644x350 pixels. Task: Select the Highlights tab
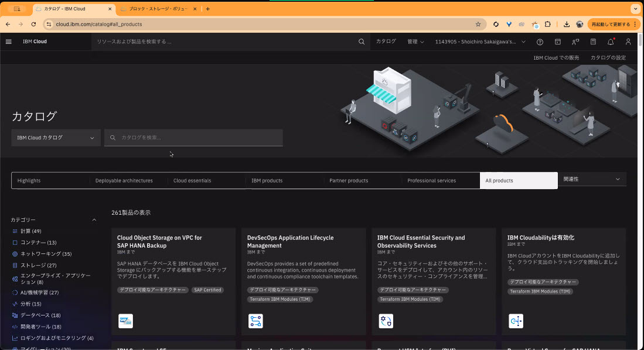(50, 180)
